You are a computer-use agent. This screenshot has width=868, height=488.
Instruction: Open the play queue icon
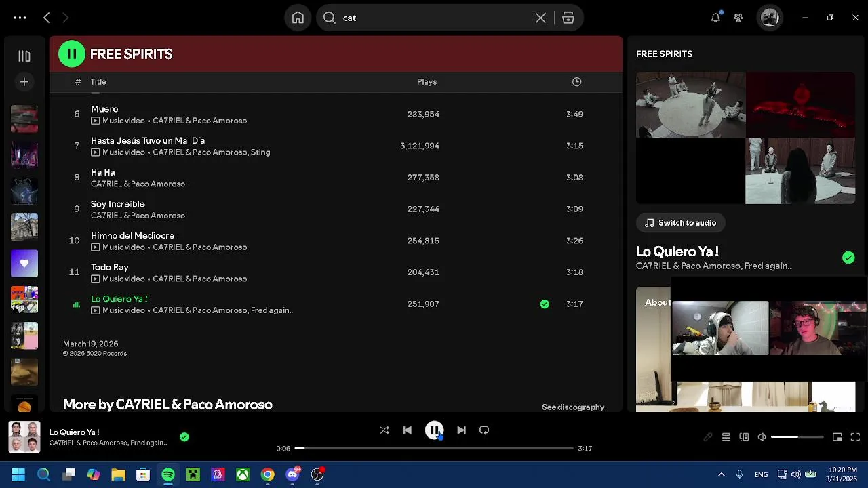click(x=726, y=437)
